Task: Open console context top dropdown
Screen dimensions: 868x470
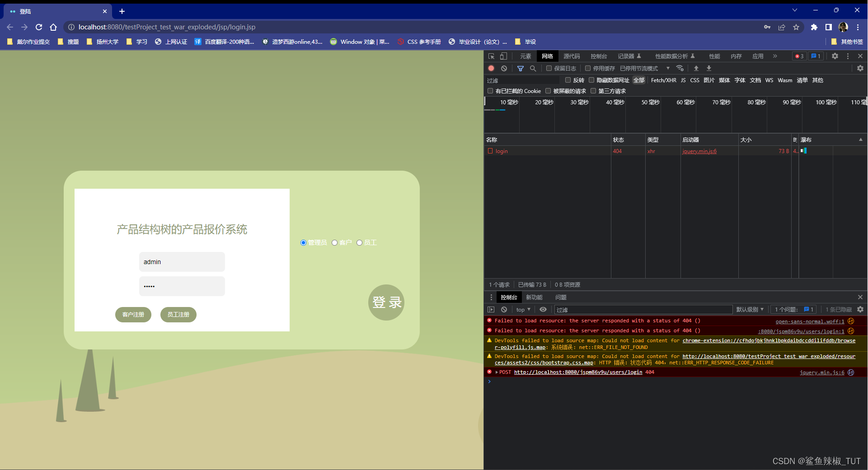Action: point(523,309)
